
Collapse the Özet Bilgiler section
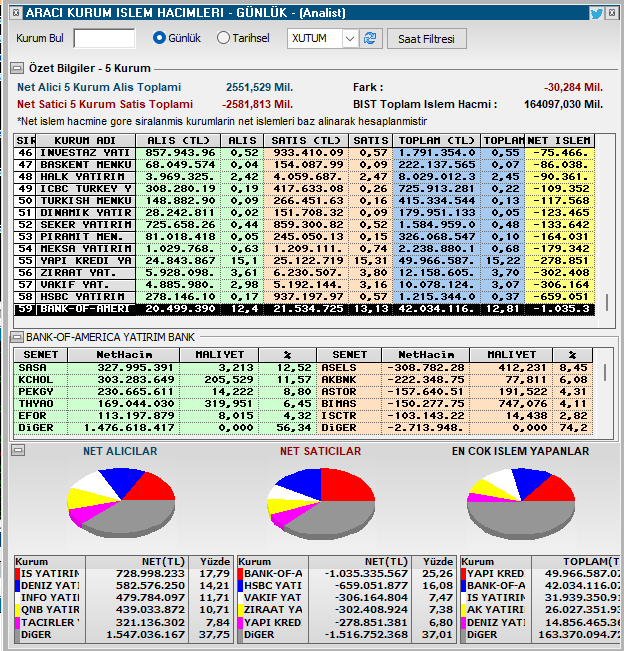click(17, 69)
